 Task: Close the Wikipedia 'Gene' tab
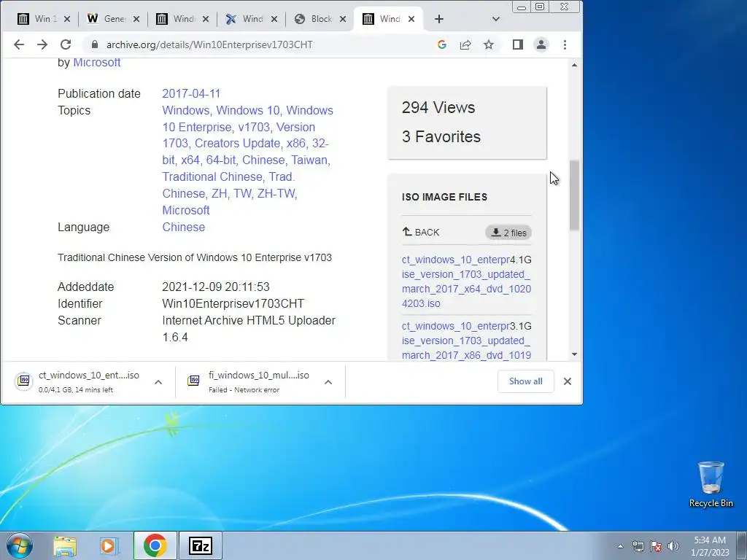136,19
